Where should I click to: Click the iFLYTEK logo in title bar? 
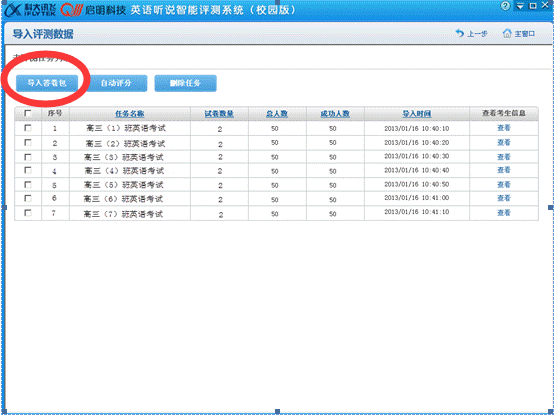click(x=30, y=10)
